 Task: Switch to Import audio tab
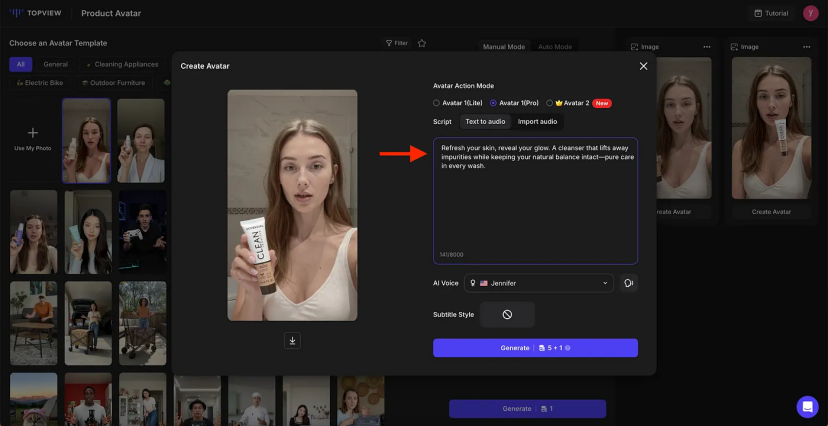pos(537,121)
